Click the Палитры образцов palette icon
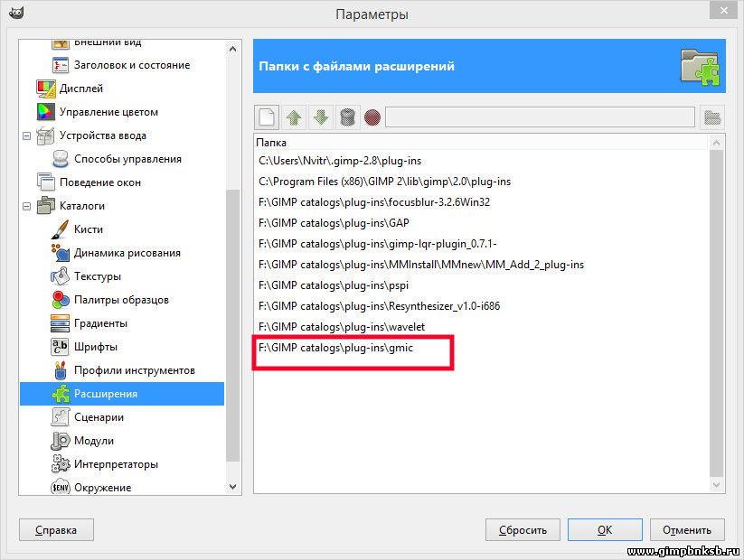This screenshot has height=560, width=744. 61,300
